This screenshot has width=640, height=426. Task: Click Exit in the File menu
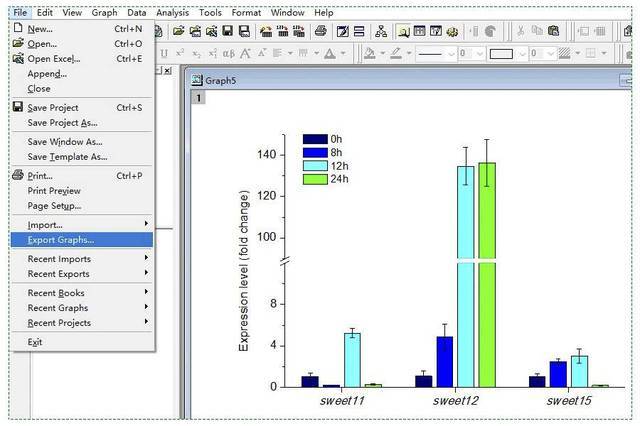(x=82, y=342)
